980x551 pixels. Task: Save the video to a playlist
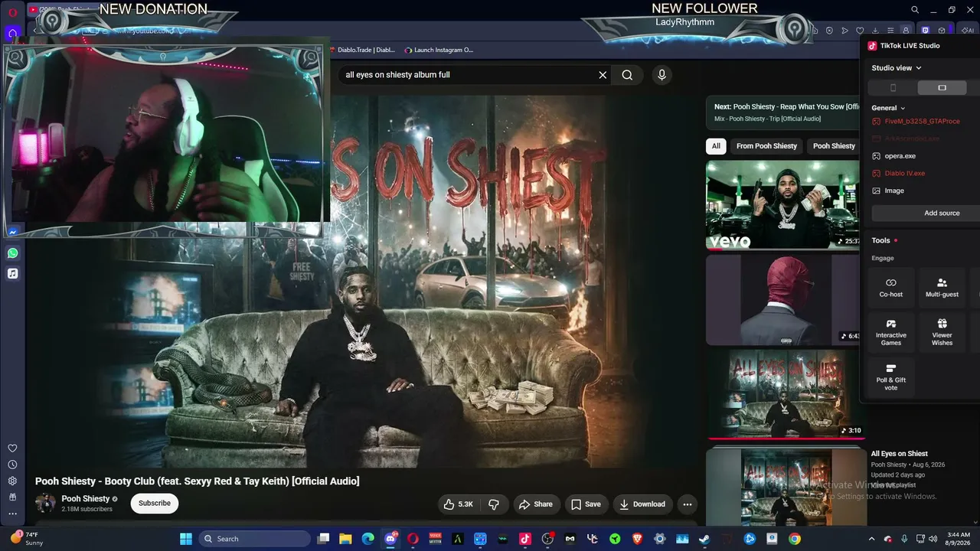[x=586, y=504]
